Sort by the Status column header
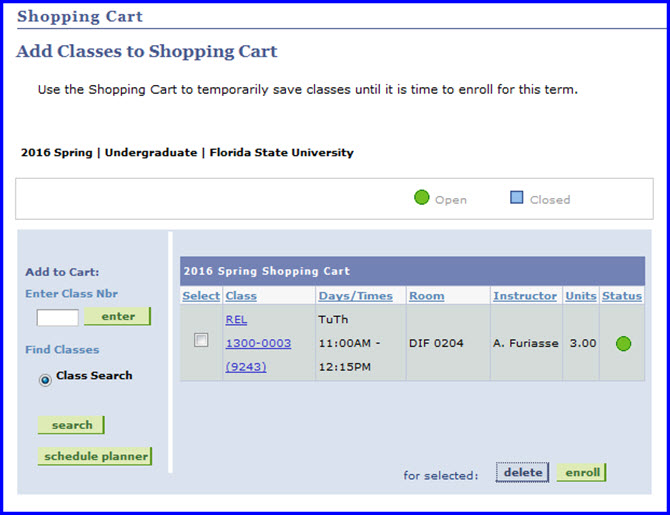The width and height of the screenshot is (670, 515). pyautogui.click(x=622, y=296)
